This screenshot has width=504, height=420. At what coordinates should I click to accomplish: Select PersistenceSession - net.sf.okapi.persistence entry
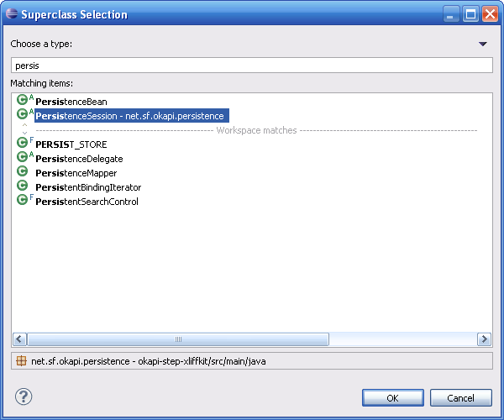pyautogui.click(x=132, y=116)
